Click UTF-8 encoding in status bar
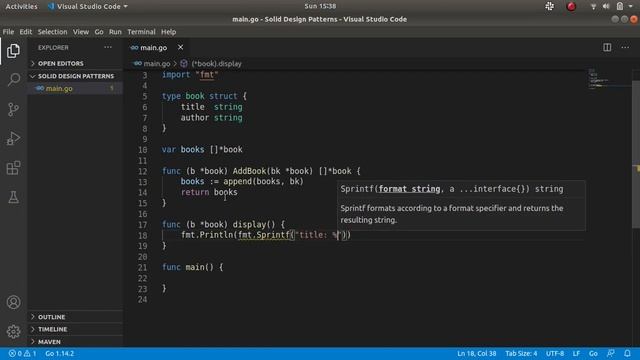 555,353
